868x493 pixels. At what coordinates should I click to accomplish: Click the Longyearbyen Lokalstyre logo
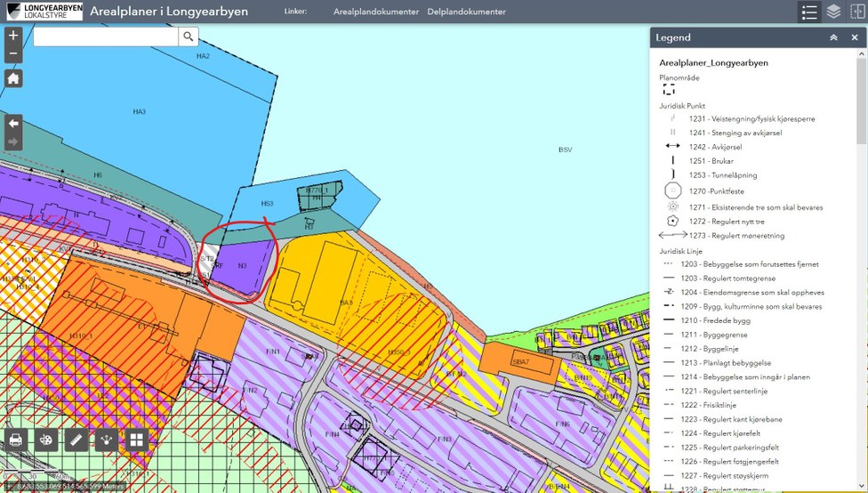44,11
